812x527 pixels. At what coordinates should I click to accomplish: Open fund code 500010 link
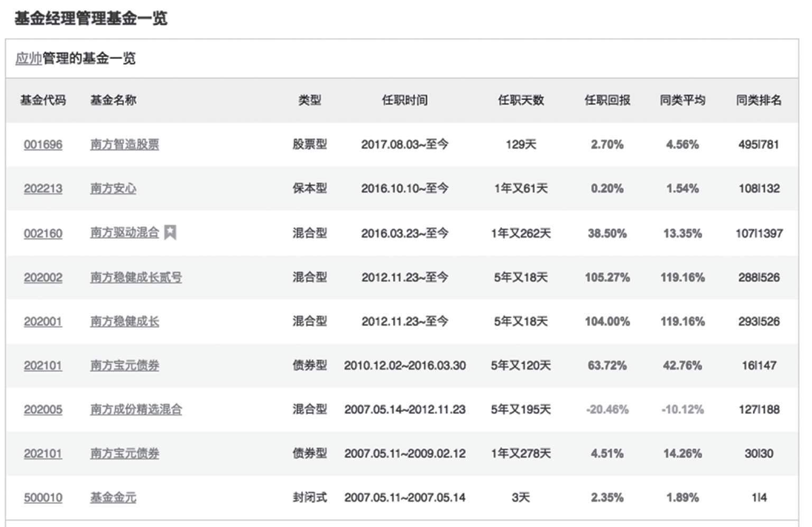tap(43, 497)
